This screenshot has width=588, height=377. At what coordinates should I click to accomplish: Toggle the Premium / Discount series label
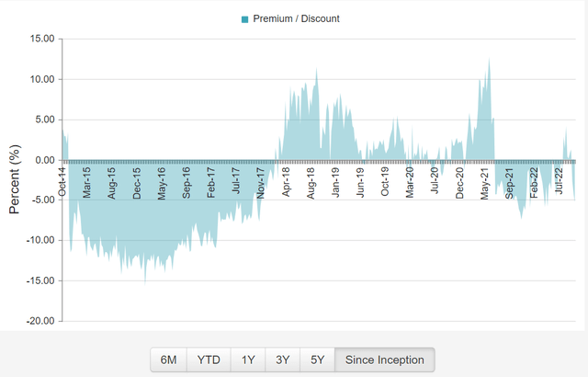tap(297, 18)
